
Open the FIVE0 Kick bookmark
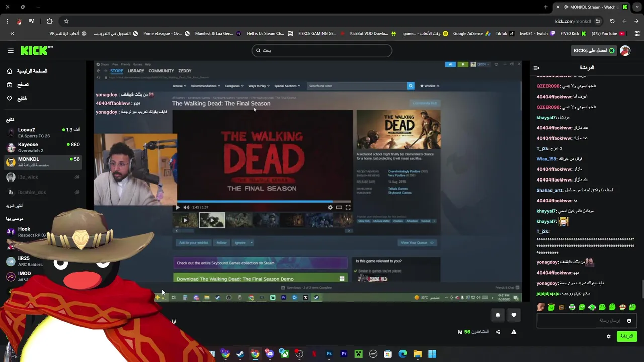[573, 34]
